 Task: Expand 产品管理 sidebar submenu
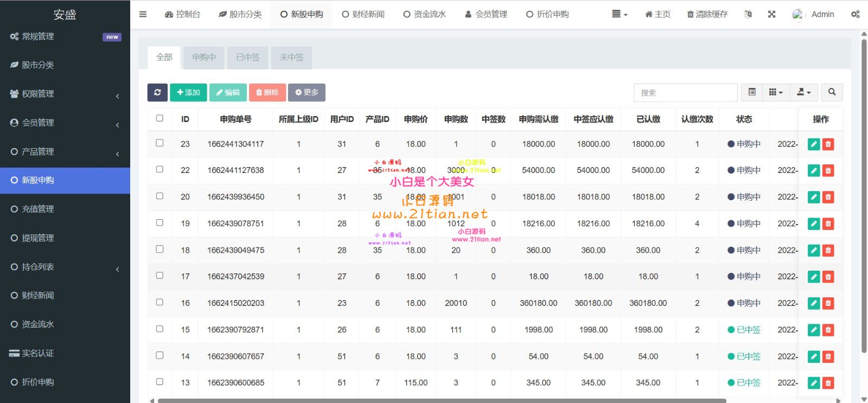(x=65, y=151)
